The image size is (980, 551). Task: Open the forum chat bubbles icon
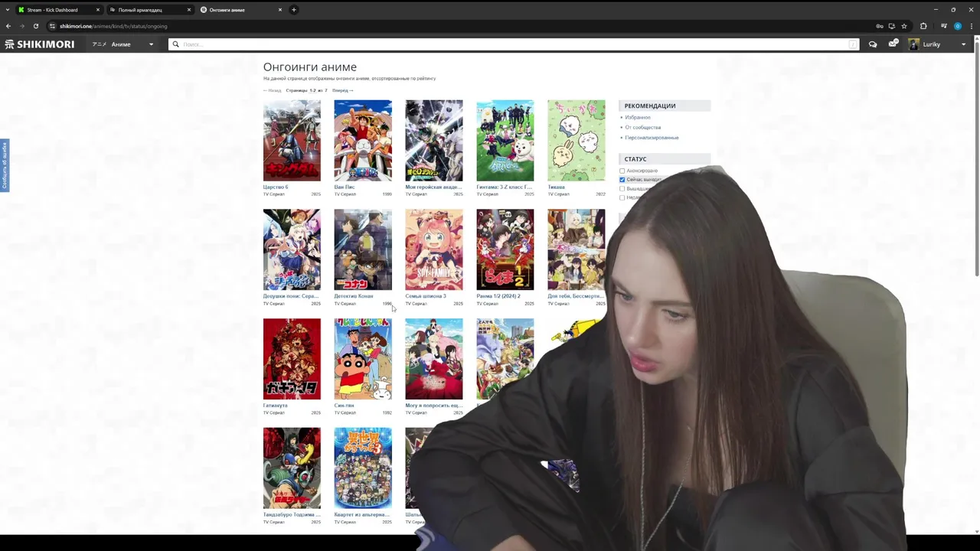[873, 44]
